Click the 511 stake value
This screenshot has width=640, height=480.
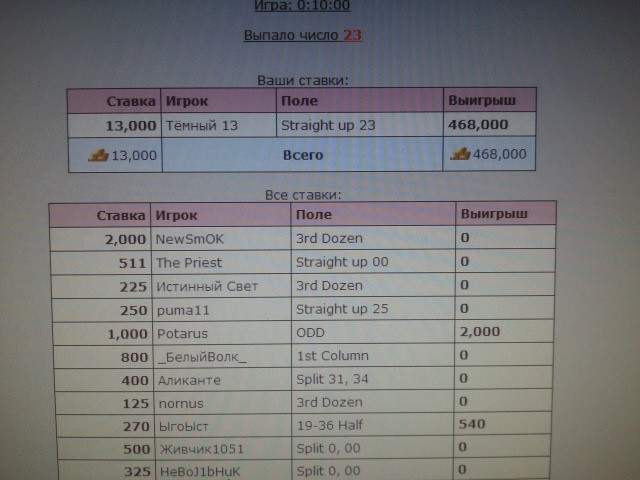pyautogui.click(x=133, y=263)
